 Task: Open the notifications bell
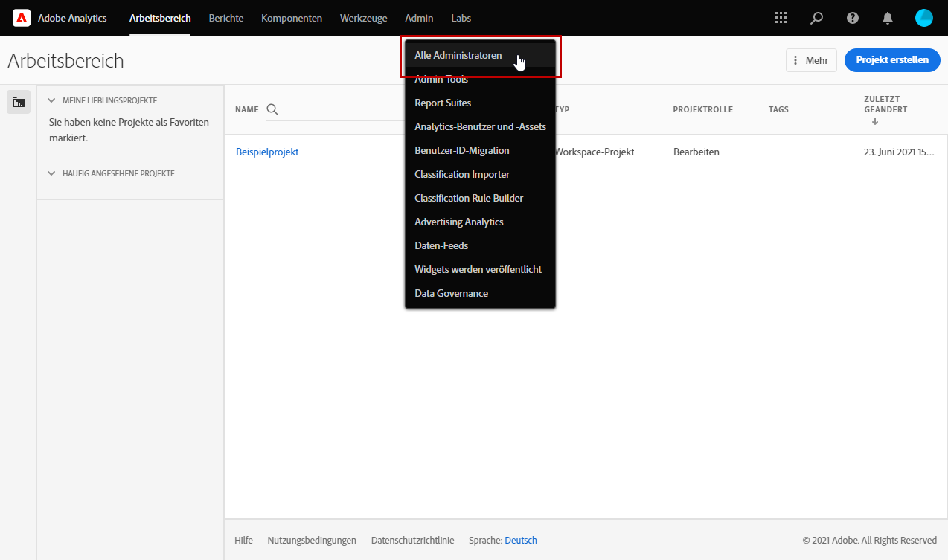pos(888,18)
